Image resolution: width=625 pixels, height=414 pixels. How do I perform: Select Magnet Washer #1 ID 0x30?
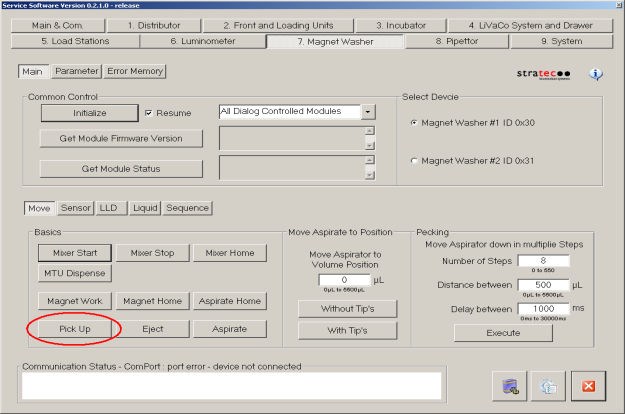[415, 123]
